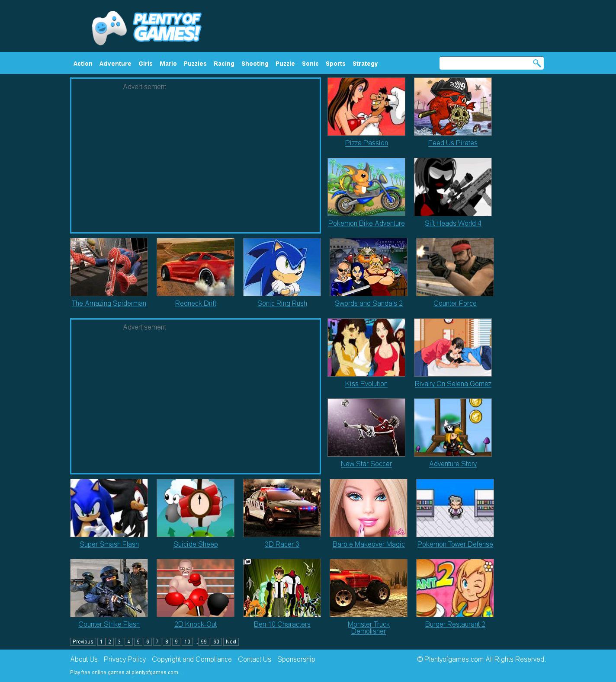Jump to last page 60
The image size is (616, 682).
[x=216, y=642]
